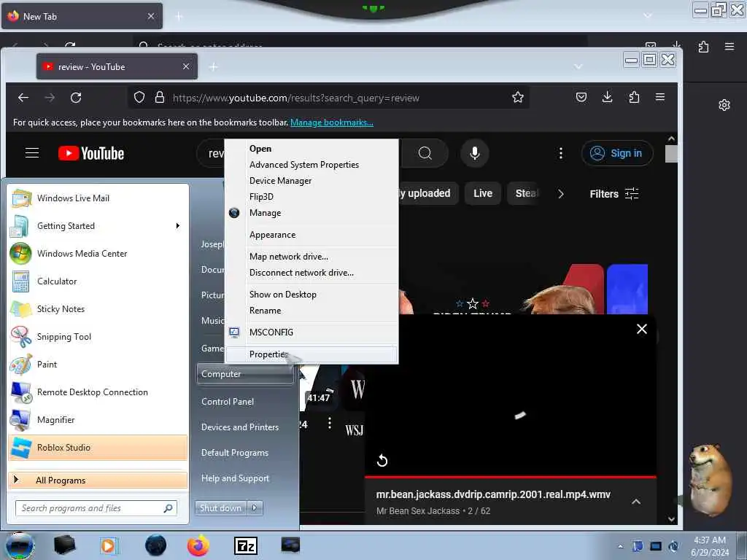
Task: Select Flip3D entry
Action: coord(311,197)
